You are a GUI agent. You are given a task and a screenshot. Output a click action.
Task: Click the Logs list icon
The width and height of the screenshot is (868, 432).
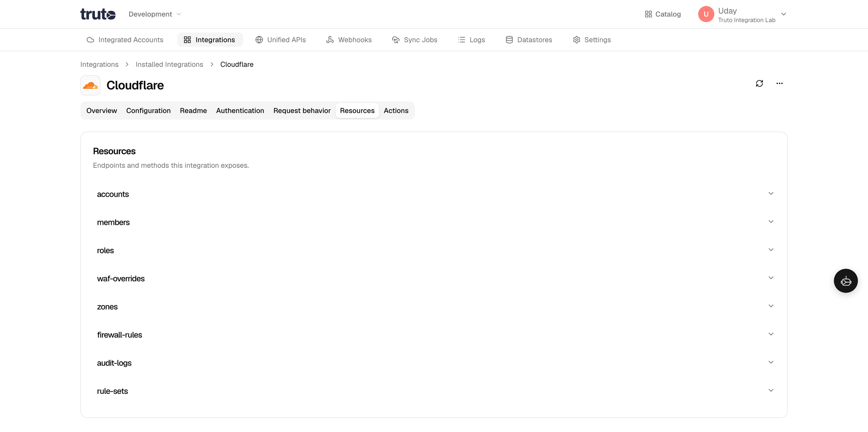pyautogui.click(x=461, y=40)
